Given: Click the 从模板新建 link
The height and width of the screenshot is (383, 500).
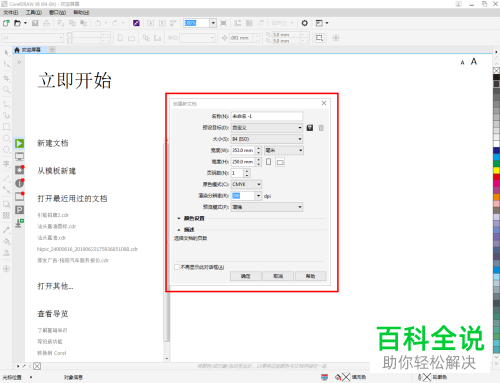Looking at the screenshot, I should pos(57,171).
